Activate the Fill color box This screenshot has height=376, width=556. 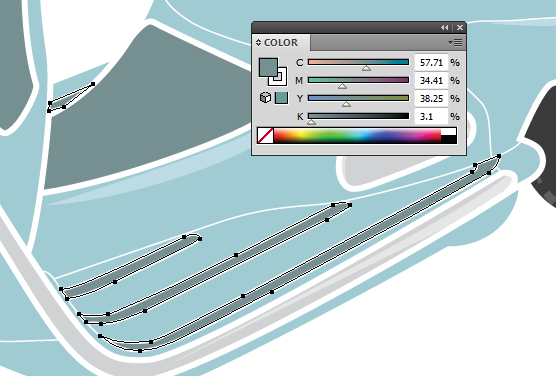(x=268, y=68)
